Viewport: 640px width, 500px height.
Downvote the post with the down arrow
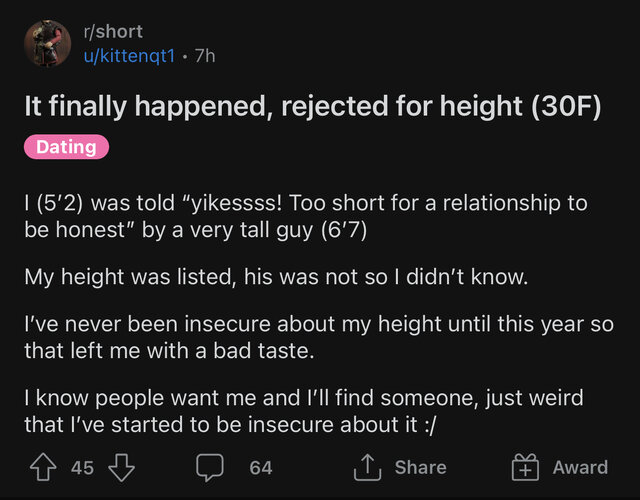coord(120,467)
